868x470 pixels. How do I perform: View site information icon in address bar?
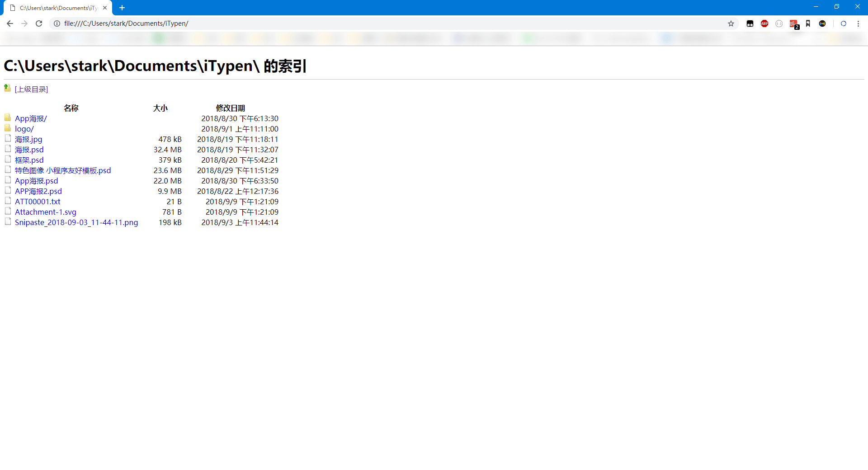[57, 23]
